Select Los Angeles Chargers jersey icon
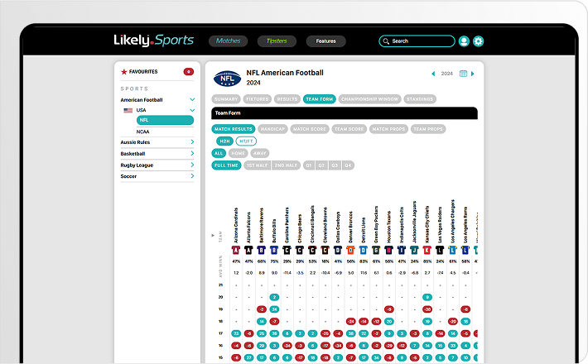Image resolution: width=588 pixels, height=364 pixels. tap(453, 250)
